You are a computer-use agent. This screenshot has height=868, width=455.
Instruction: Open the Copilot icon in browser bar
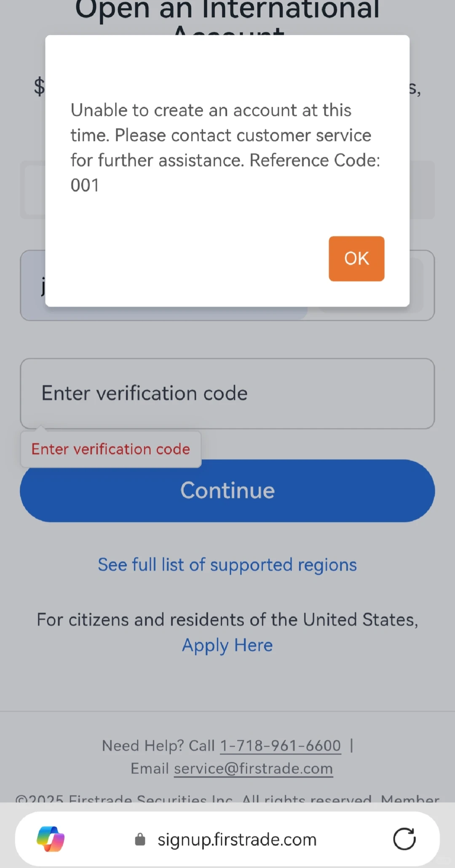[x=51, y=839]
